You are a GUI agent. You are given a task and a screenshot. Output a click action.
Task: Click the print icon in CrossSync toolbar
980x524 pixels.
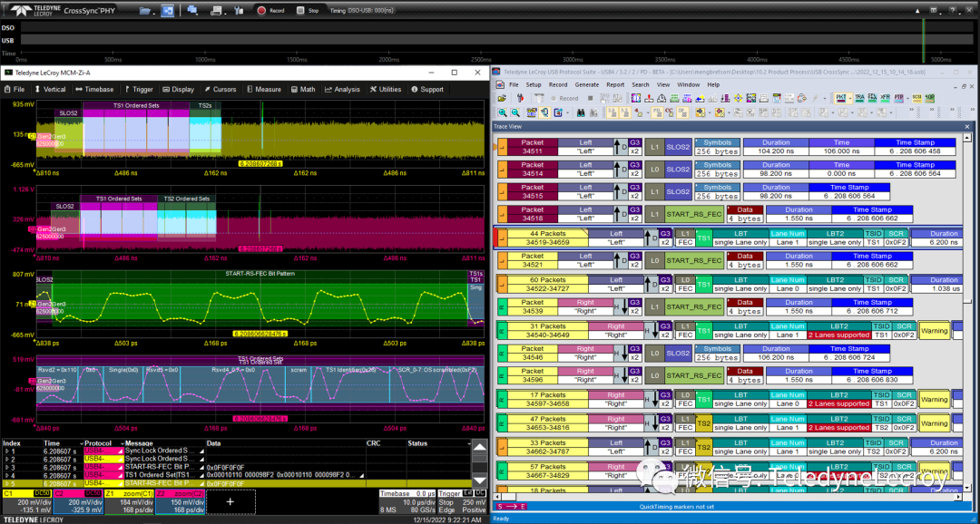point(214,11)
